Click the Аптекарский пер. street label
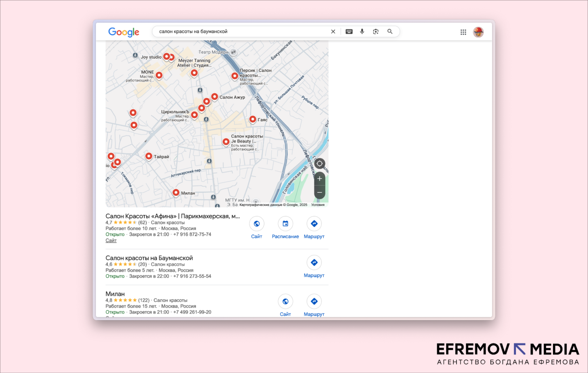Image resolution: width=588 pixels, height=373 pixels. [186, 173]
